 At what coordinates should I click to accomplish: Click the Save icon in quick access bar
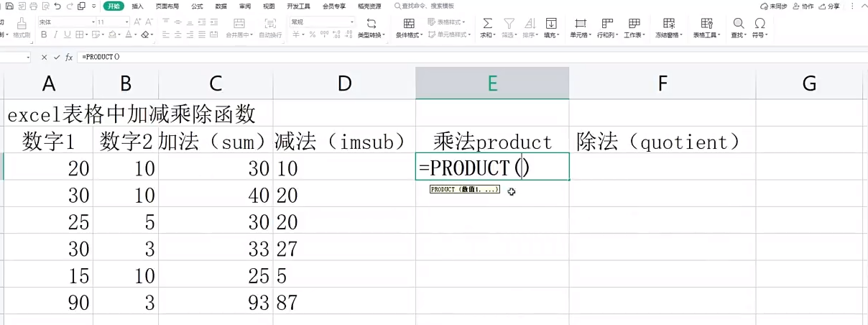(x=10, y=6)
